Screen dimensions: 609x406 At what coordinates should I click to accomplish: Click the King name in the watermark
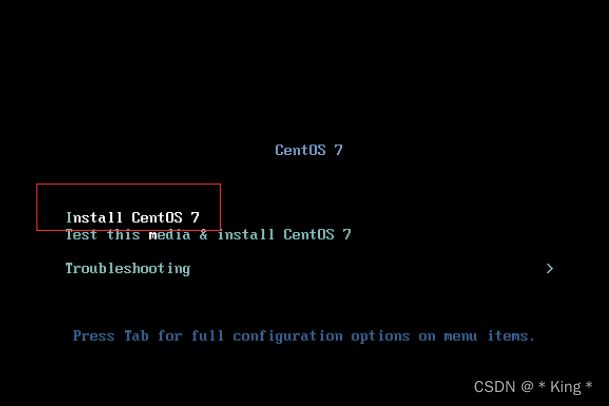tap(566, 387)
